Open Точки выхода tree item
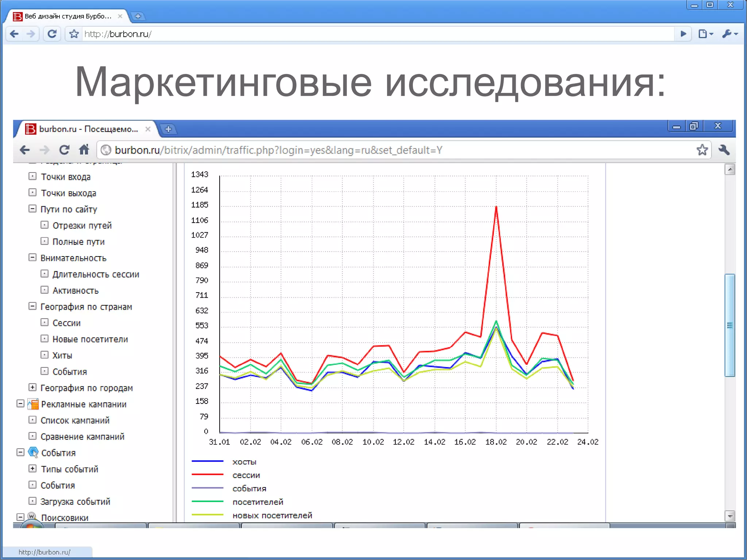The image size is (747, 560). pyautogui.click(x=69, y=193)
